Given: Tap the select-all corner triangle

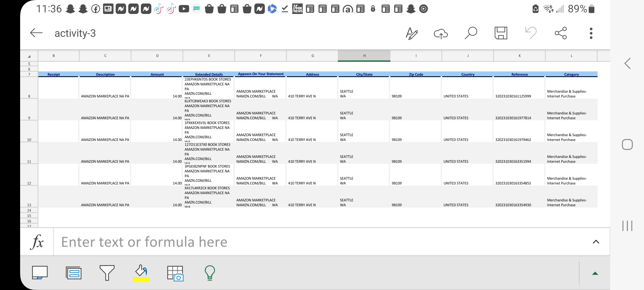Looking at the screenshot, I should pyautogui.click(x=29, y=56).
